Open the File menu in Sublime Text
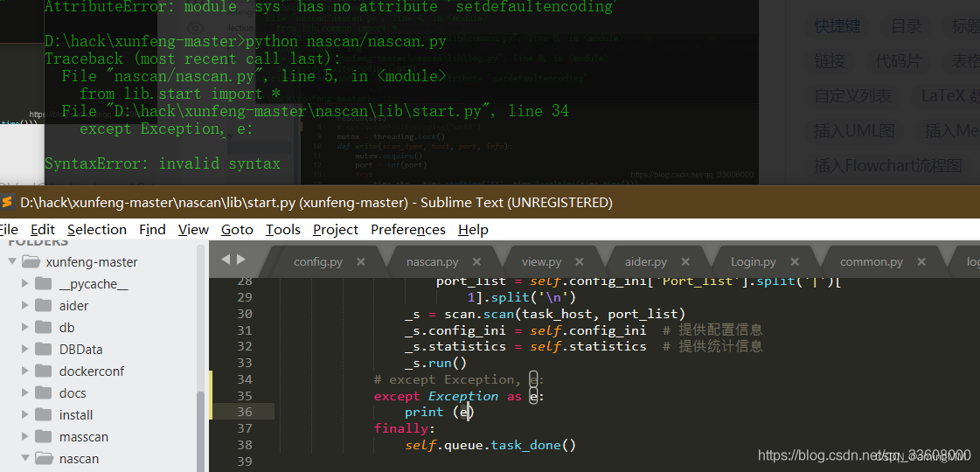980x472 pixels. tap(9, 229)
